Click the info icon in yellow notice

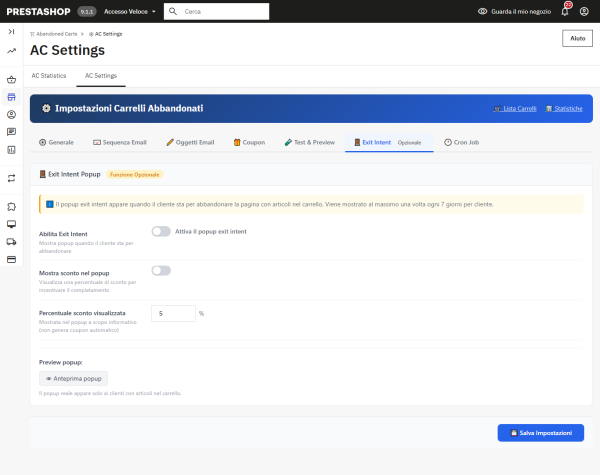[50, 204]
